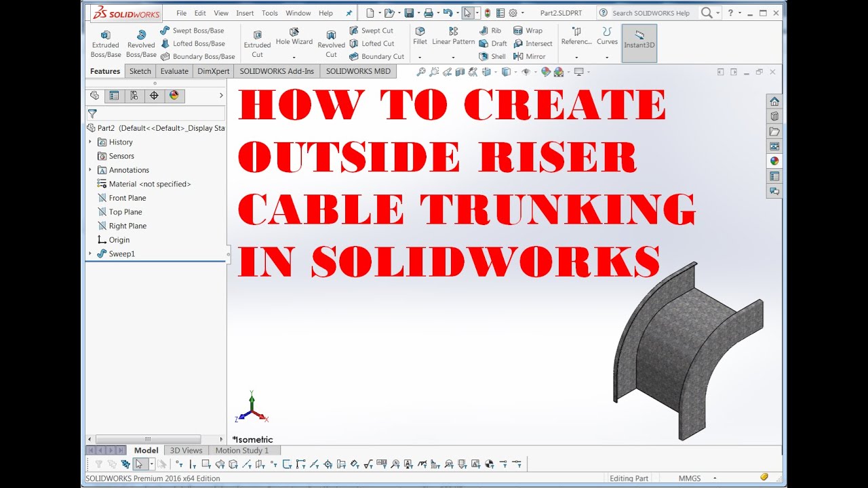Select the Swept Cut command
Image resolution: width=868 pixels, height=488 pixels.
(371, 30)
